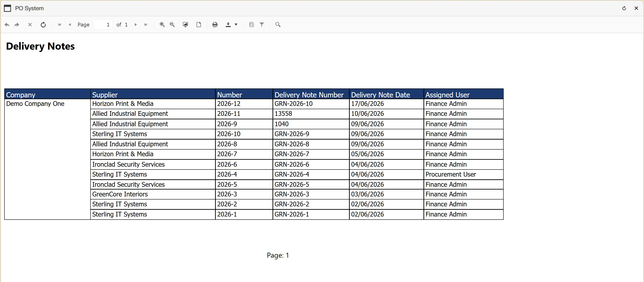Go to next page

pos(136,25)
